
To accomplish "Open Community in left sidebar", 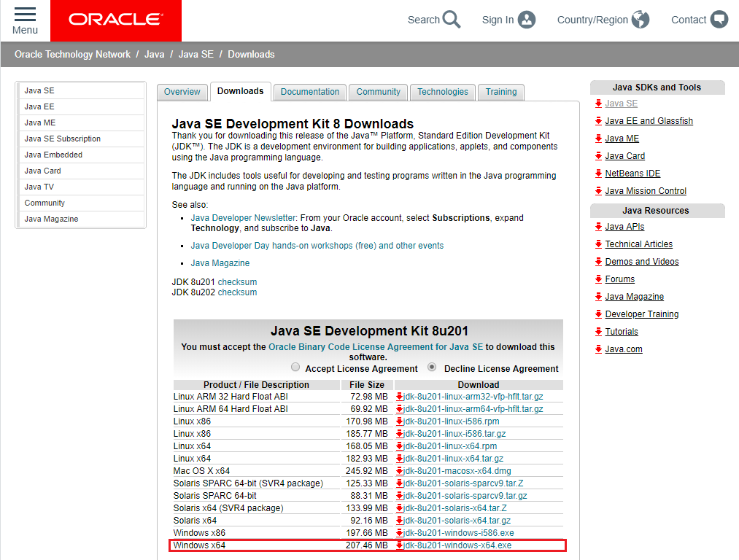I will pos(81,203).
